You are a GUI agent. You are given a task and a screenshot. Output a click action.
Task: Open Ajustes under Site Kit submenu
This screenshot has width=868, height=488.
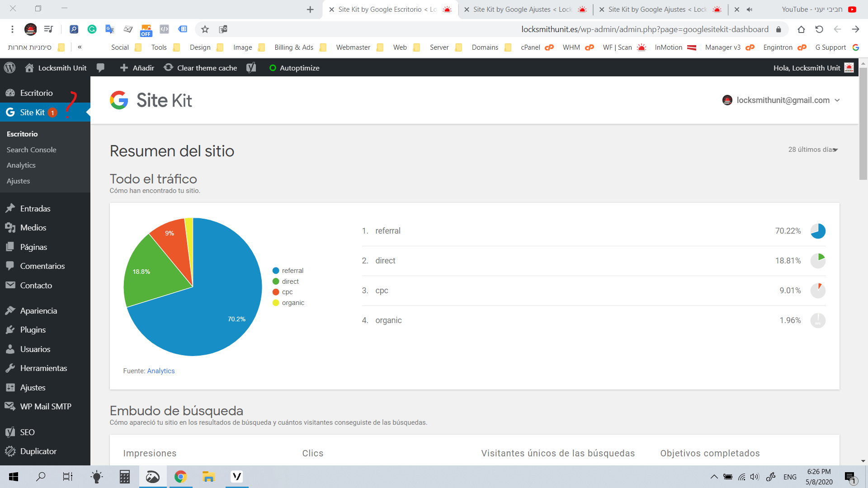click(x=18, y=181)
